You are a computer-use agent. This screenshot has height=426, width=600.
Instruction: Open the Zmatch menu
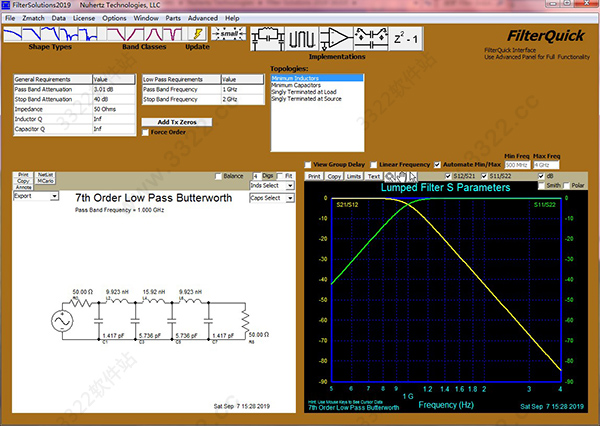33,18
